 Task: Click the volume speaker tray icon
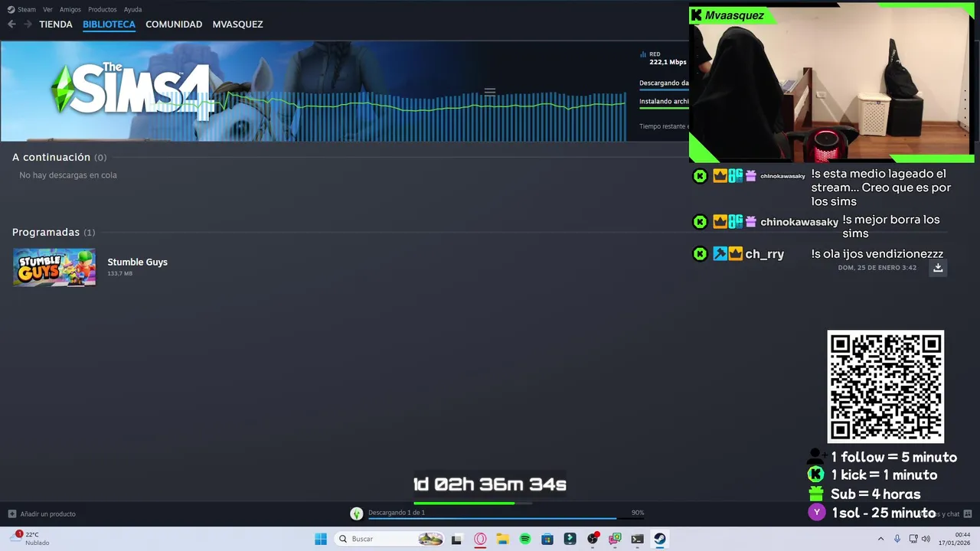tap(926, 539)
